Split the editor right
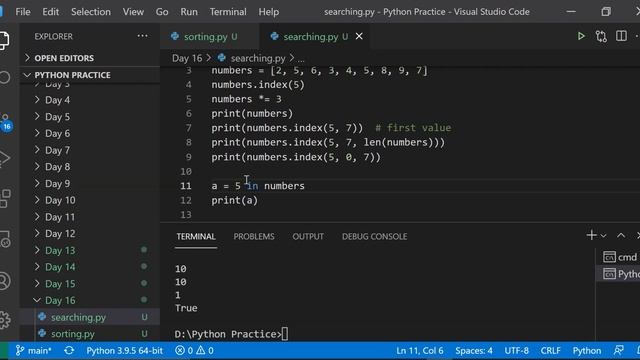640x360 pixels. (621, 36)
